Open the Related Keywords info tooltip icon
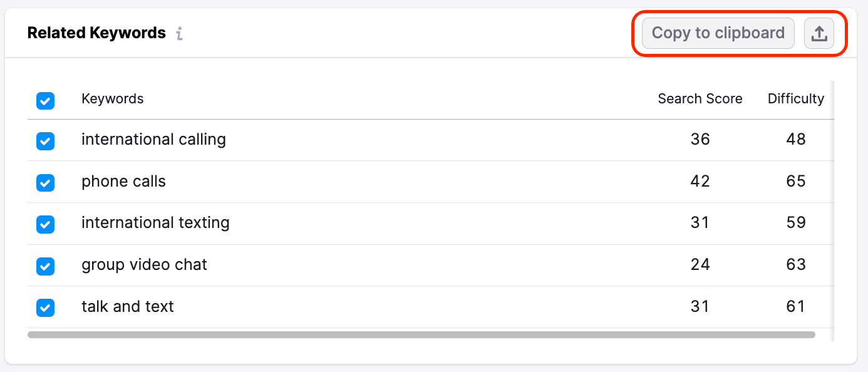The height and width of the screenshot is (372, 868). coord(179,34)
